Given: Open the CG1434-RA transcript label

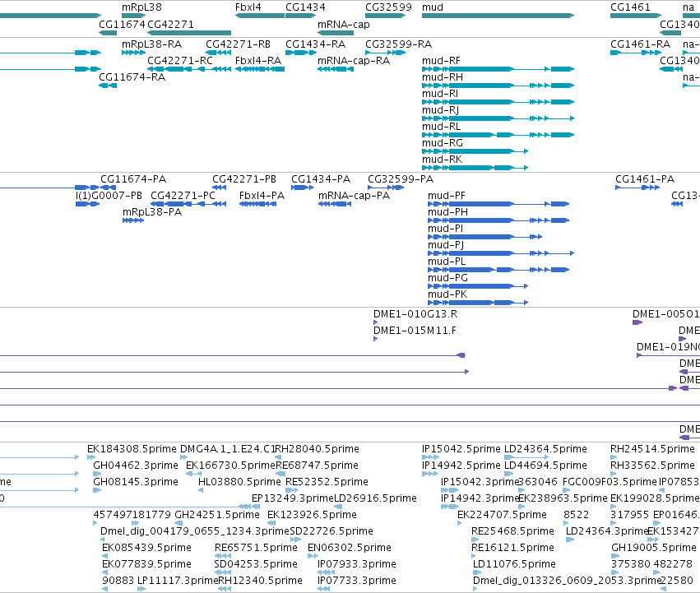Looking at the screenshot, I should (x=316, y=44).
